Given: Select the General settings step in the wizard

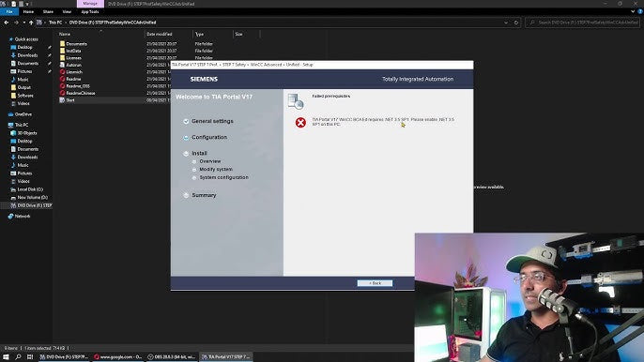Looking at the screenshot, I should [x=212, y=121].
